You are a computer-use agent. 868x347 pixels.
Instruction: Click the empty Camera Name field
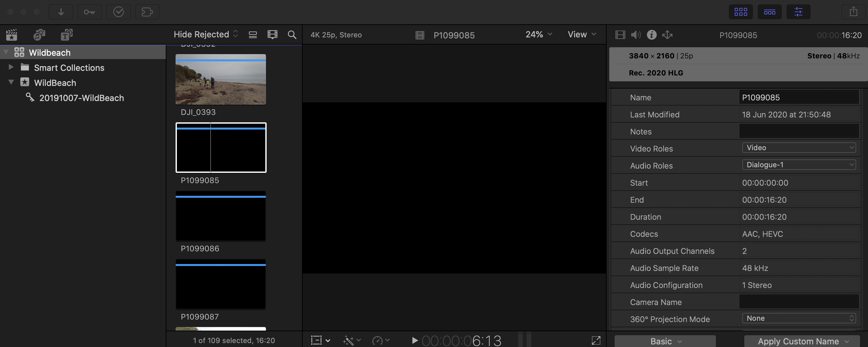click(x=799, y=302)
